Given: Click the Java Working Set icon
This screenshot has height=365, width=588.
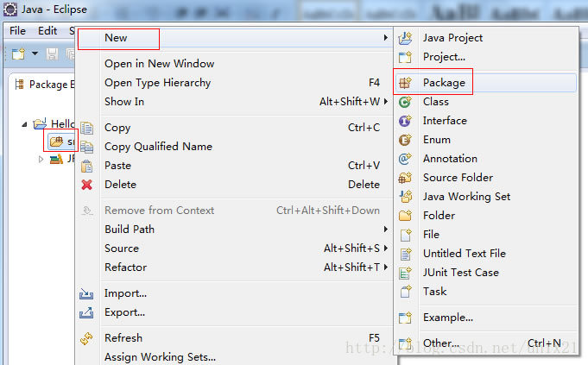Looking at the screenshot, I should click(405, 197).
